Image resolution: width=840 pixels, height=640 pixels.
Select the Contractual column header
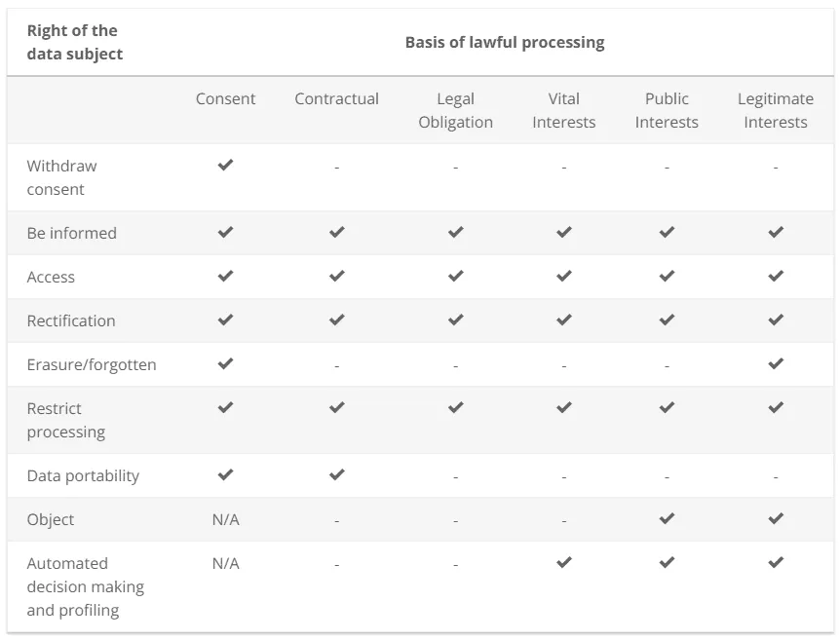click(336, 98)
